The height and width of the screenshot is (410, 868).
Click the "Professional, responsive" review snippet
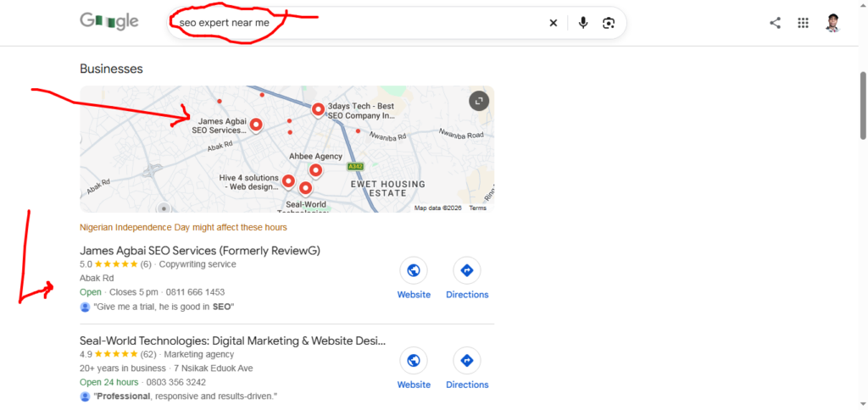[x=185, y=396]
